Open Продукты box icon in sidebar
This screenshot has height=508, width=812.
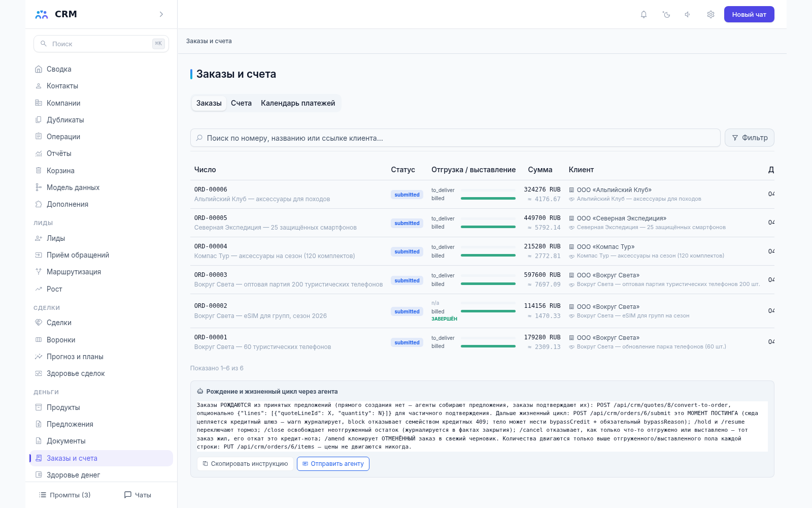pos(39,407)
